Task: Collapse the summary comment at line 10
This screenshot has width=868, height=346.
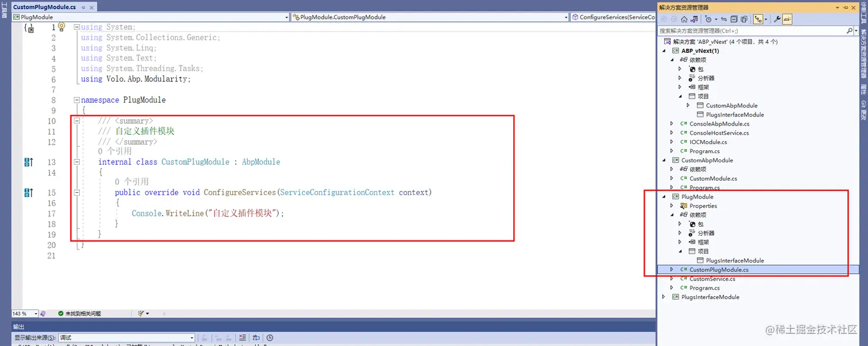Action: [76, 121]
